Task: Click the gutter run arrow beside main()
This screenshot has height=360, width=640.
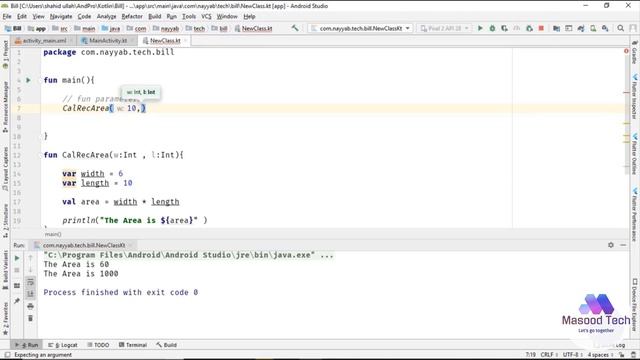Action: tap(28, 80)
